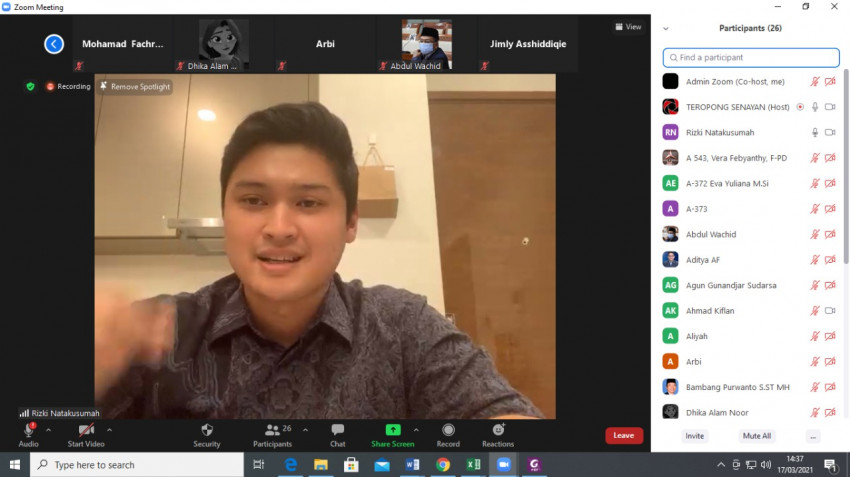Start Share Screen
The height and width of the screenshot is (477, 850).
tap(392, 435)
